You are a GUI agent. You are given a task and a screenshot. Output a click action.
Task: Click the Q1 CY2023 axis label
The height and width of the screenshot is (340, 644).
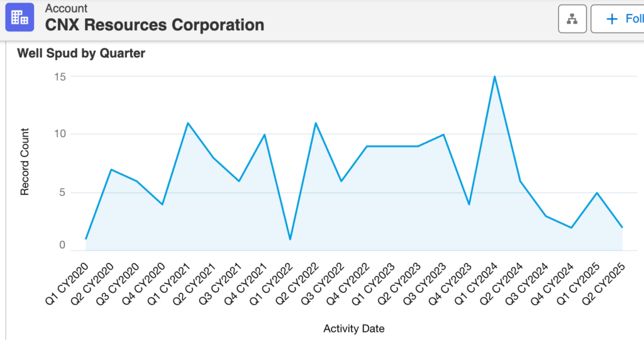[374, 283]
